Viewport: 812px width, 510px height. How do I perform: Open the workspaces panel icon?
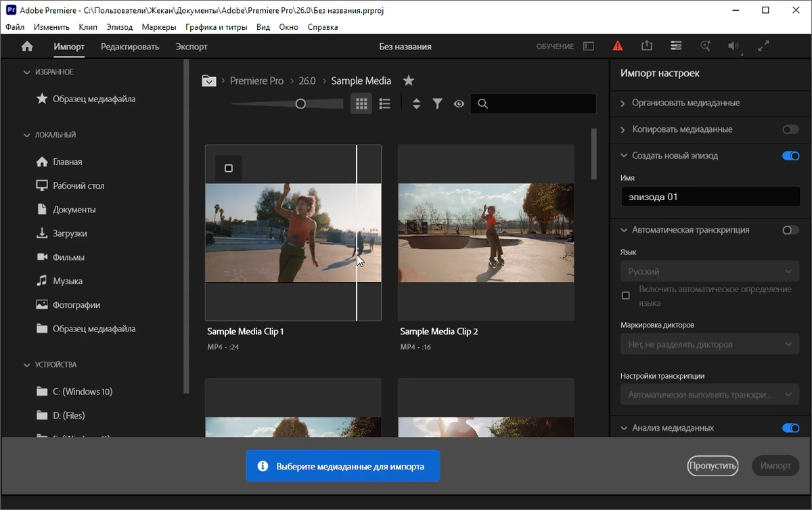(589, 46)
